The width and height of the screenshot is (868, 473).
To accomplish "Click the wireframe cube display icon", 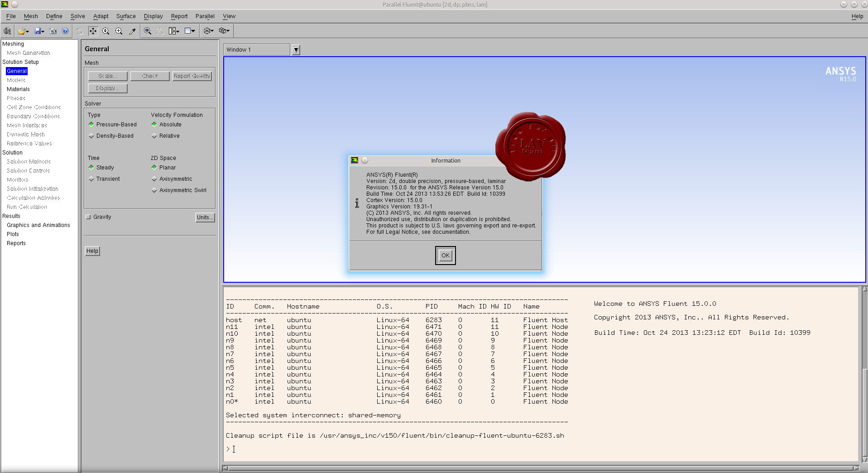I will coord(207,31).
